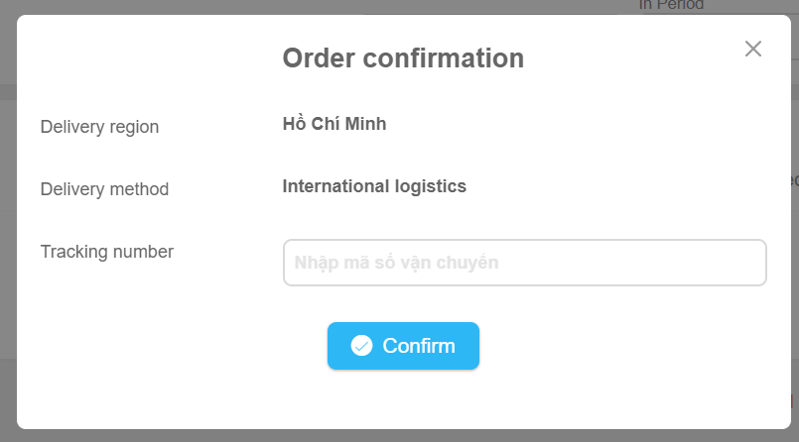799x442 pixels.
Task: Click the "Delivery method" label
Action: (104, 189)
